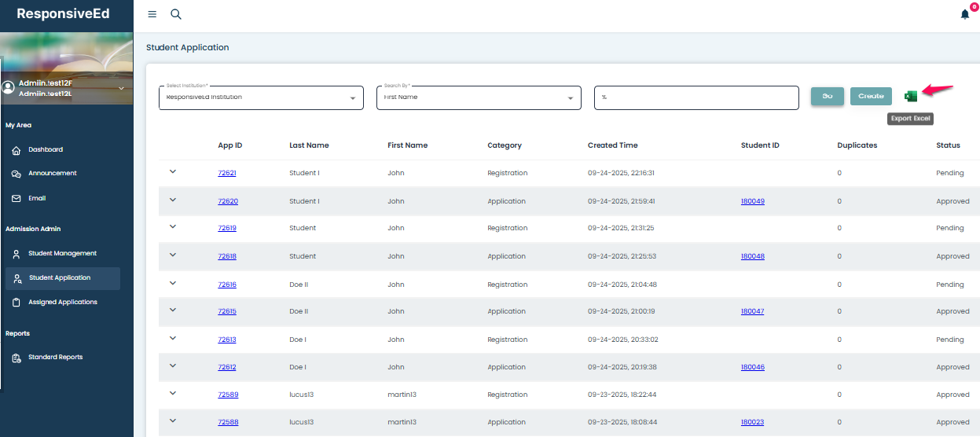Click the Standard Reports icon
Viewport: 980px width, 437px height.
point(17,358)
